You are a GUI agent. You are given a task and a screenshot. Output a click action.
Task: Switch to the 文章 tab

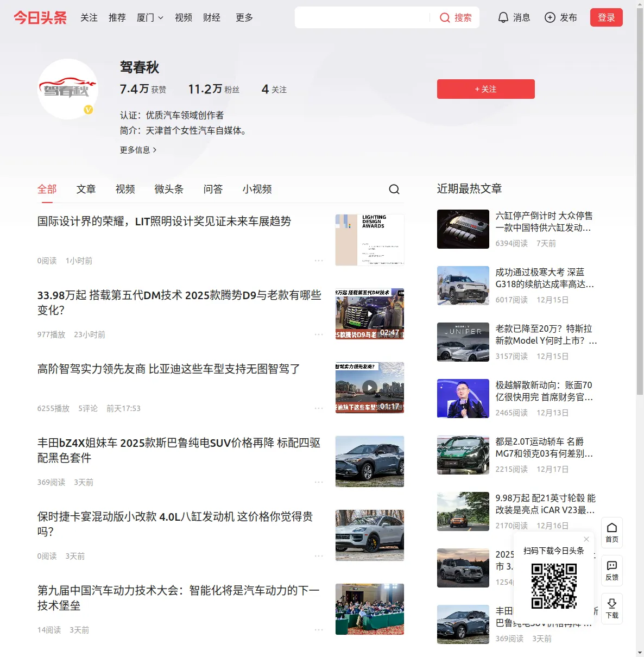pos(86,189)
